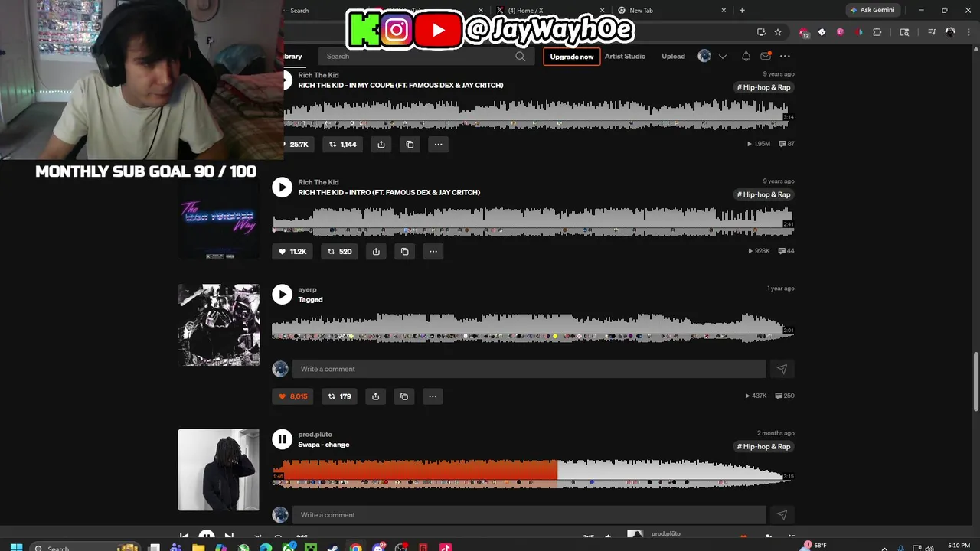Open new tab with plus button
The image size is (980, 551).
(x=742, y=10)
